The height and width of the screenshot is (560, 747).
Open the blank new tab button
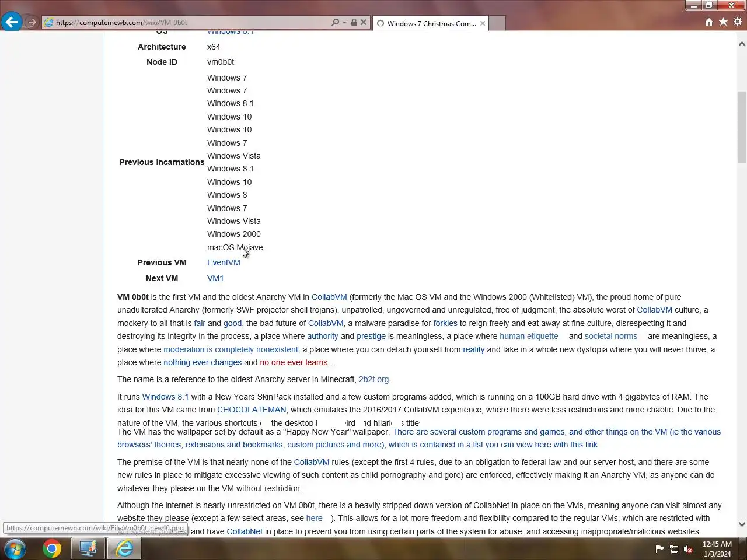click(x=497, y=23)
